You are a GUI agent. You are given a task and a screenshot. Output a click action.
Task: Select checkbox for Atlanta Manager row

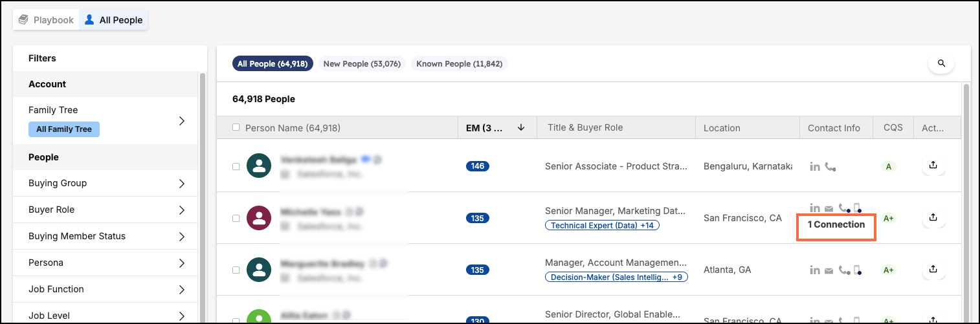coord(236,270)
